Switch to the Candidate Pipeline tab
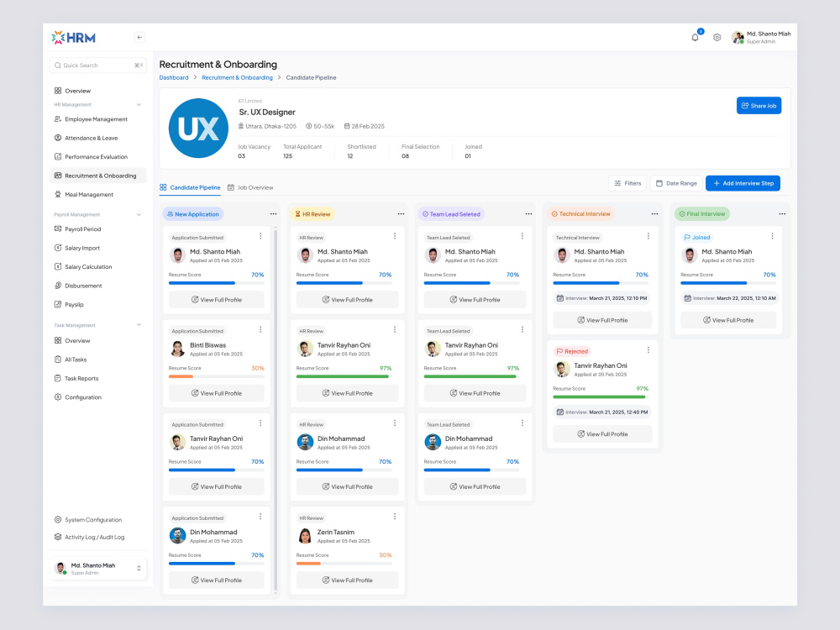Viewport: 840px width, 630px height. (x=190, y=187)
